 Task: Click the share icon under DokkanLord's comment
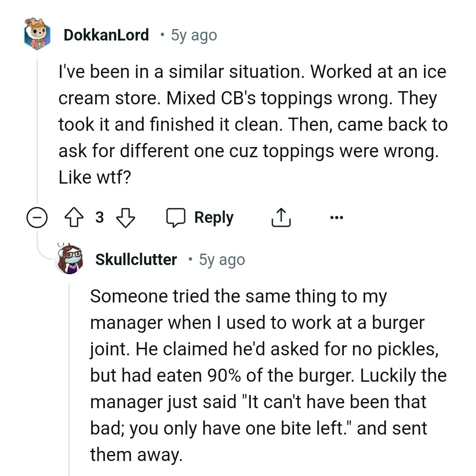point(281,217)
